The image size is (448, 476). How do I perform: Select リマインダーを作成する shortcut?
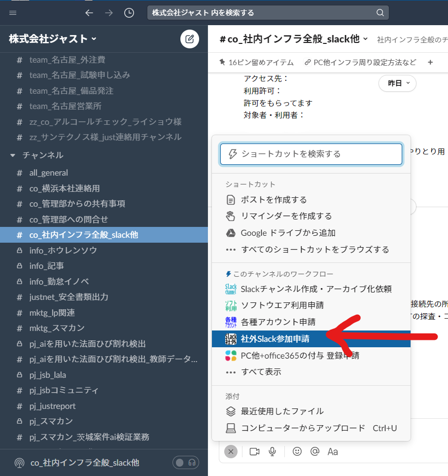click(311, 216)
